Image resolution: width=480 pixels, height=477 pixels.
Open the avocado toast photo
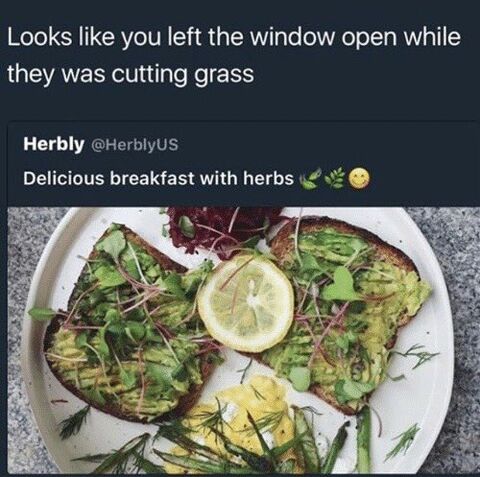[x=242, y=340]
